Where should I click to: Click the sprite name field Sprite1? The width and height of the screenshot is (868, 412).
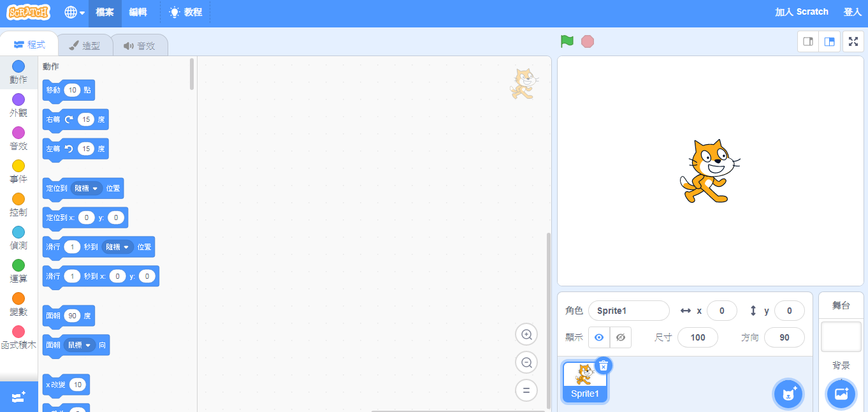pyautogui.click(x=629, y=311)
